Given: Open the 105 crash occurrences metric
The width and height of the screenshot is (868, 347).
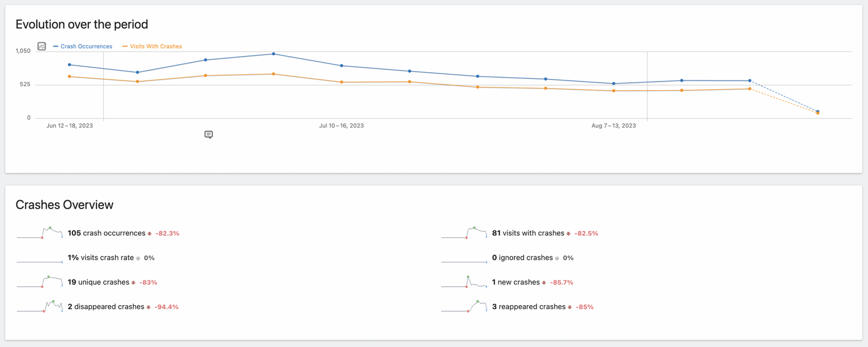Looking at the screenshot, I should [x=106, y=234].
